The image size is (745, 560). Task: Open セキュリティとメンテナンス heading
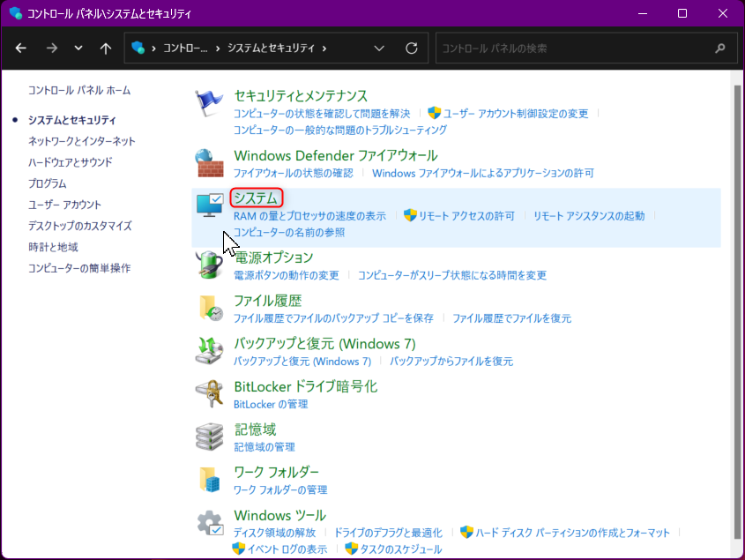[x=301, y=96]
